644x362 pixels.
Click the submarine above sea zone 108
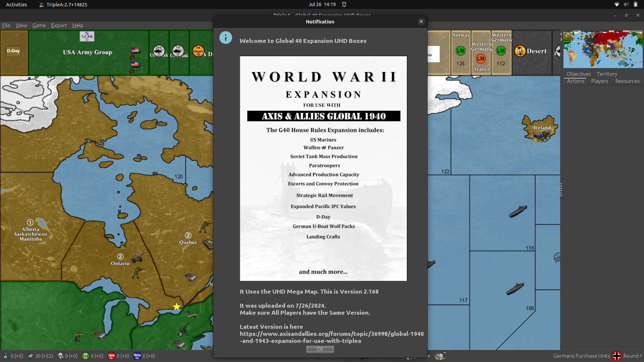(515, 289)
